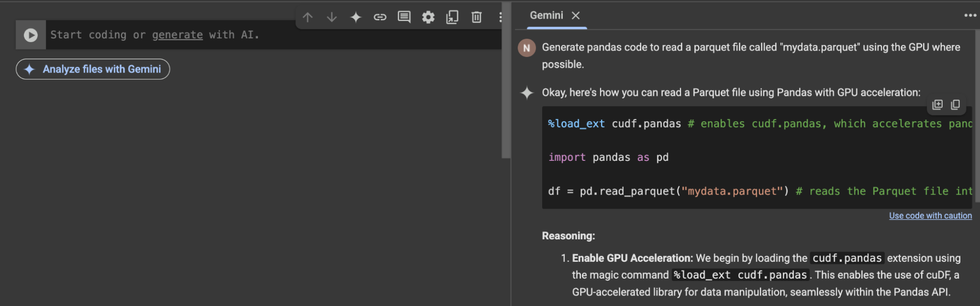Click Analyze files with Gemini button
Screen dimensions: 980x306
(x=93, y=69)
